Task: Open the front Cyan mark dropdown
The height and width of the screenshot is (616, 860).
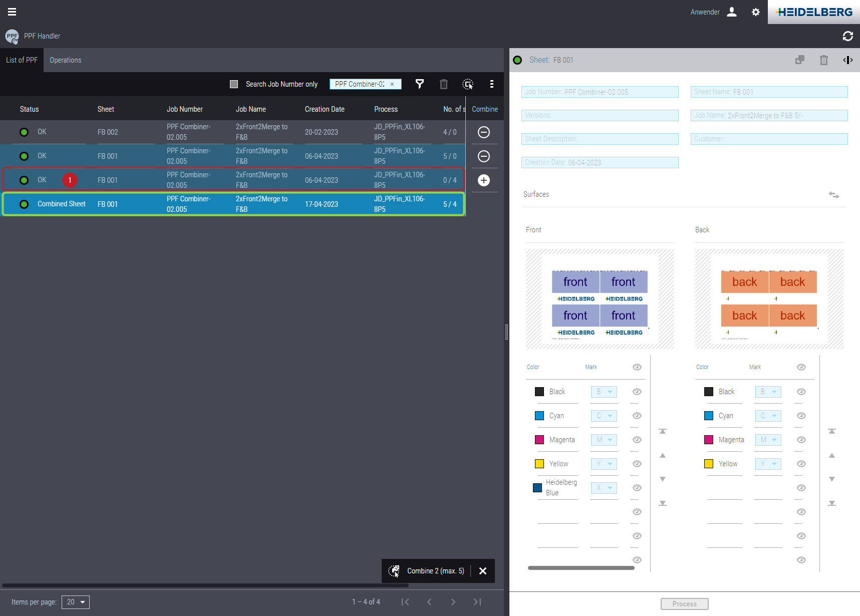Action: tap(604, 416)
